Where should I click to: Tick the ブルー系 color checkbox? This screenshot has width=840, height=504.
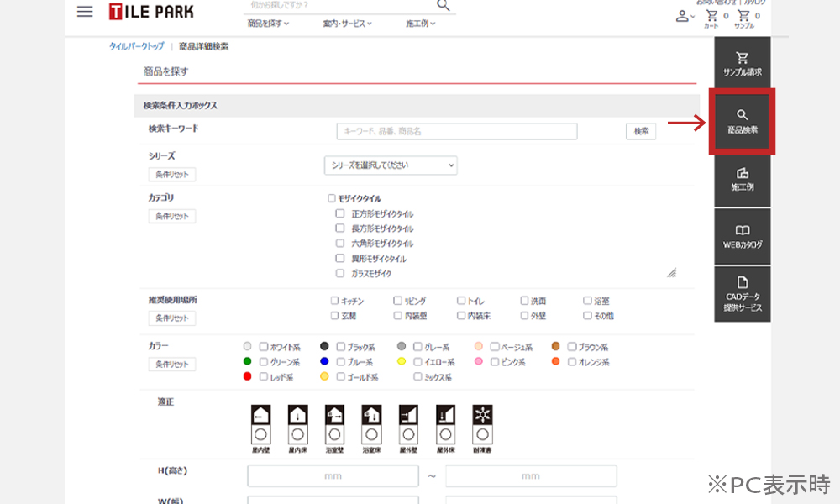[341, 362]
